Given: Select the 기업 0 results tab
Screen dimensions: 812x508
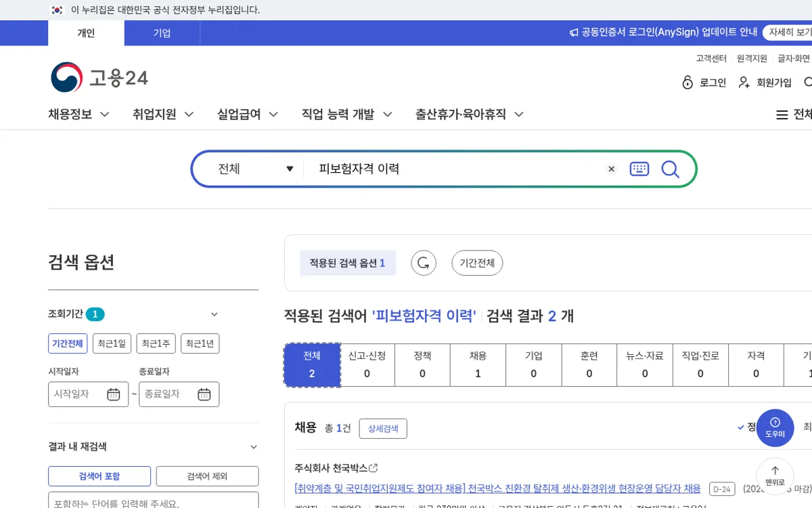Looking at the screenshot, I should click(x=534, y=365).
